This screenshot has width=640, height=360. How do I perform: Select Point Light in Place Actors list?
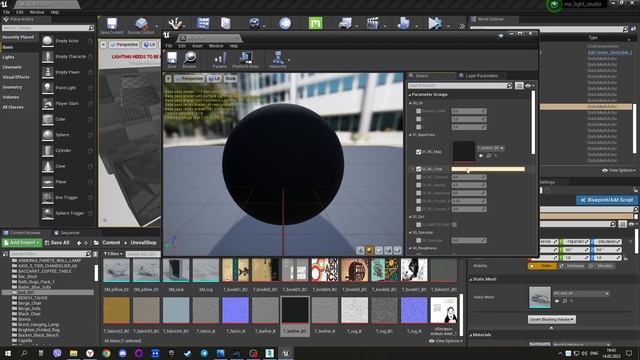click(67, 88)
